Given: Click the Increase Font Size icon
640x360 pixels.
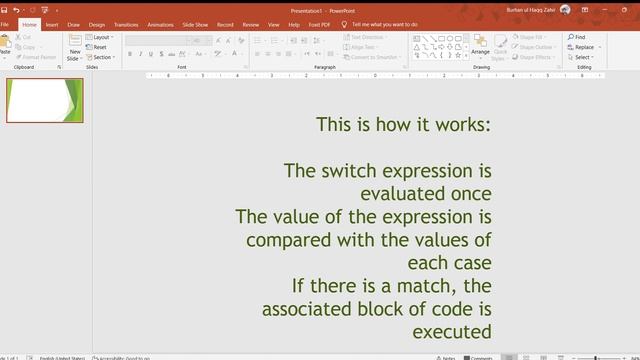Looking at the screenshot, I should (x=218, y=40).
